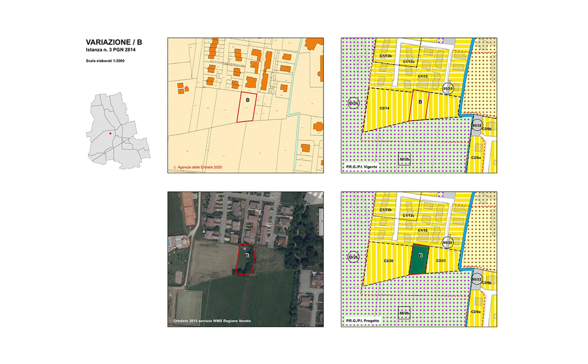The image size is (588, 364).
Task: Click squared 85/2b marker in Vigente map
Action: 404,159
